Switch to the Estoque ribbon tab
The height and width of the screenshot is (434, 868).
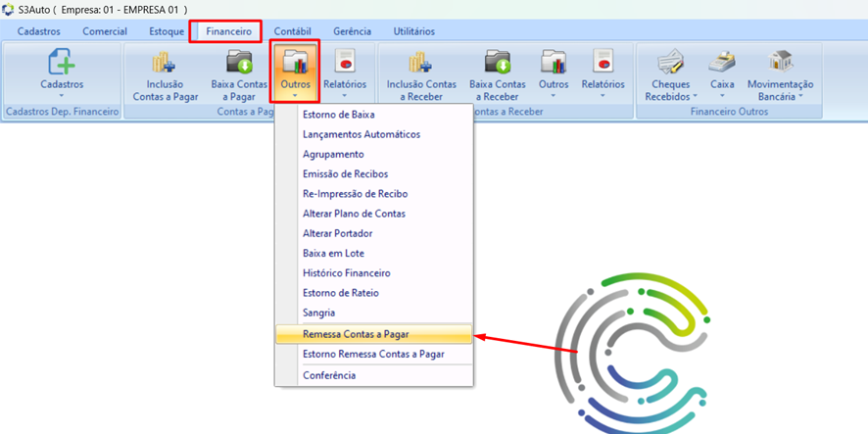point(167,31)
